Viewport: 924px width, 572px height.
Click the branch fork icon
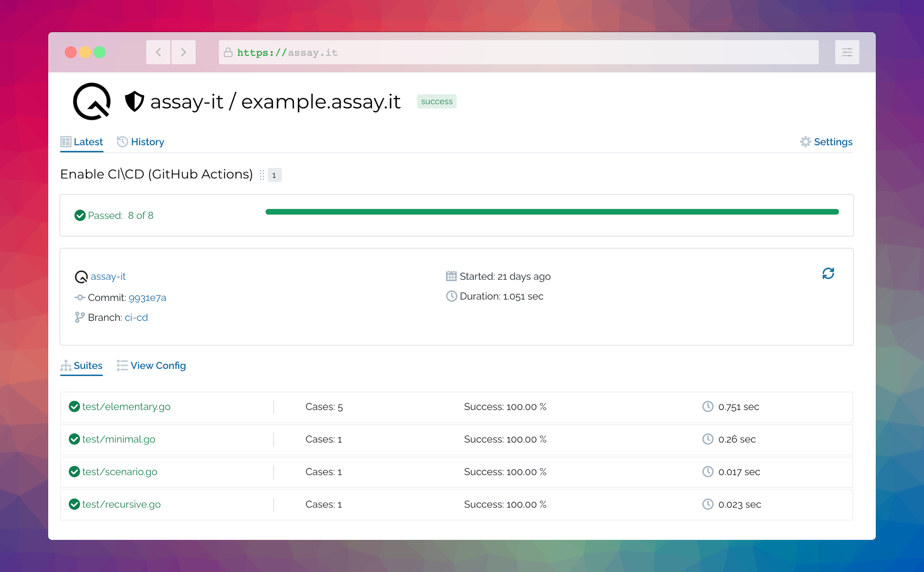[80, 317]
